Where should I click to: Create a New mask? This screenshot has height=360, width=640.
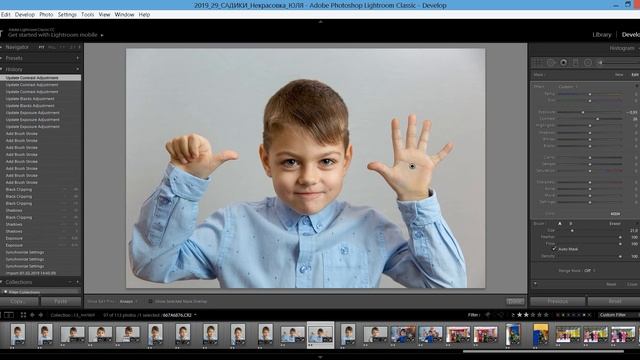tap(619, 75)
